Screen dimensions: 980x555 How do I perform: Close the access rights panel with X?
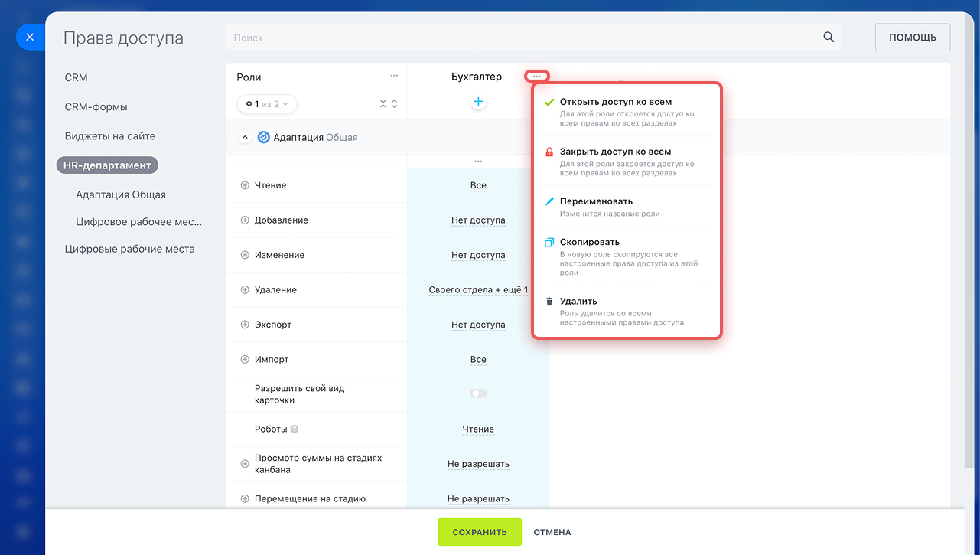(x=30, y=37)
